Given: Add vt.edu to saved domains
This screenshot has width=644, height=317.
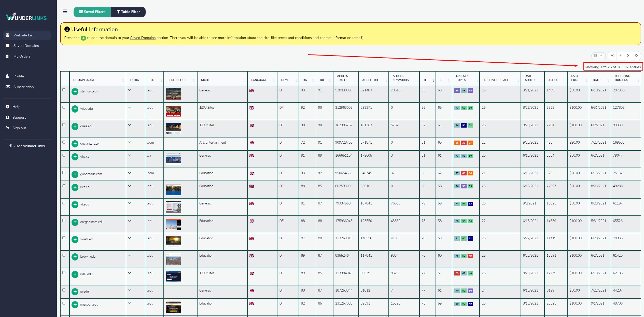Looking at the screenshot, I should tap(75, 204).
